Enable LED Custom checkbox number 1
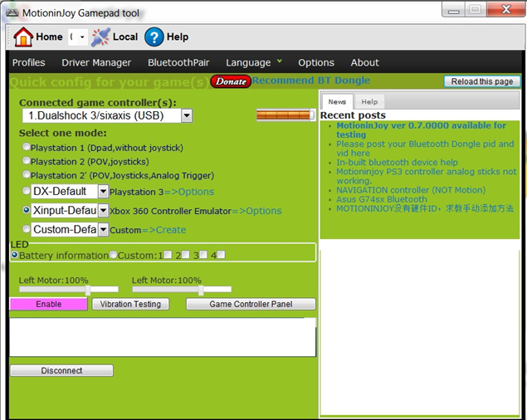 (168, 255)
